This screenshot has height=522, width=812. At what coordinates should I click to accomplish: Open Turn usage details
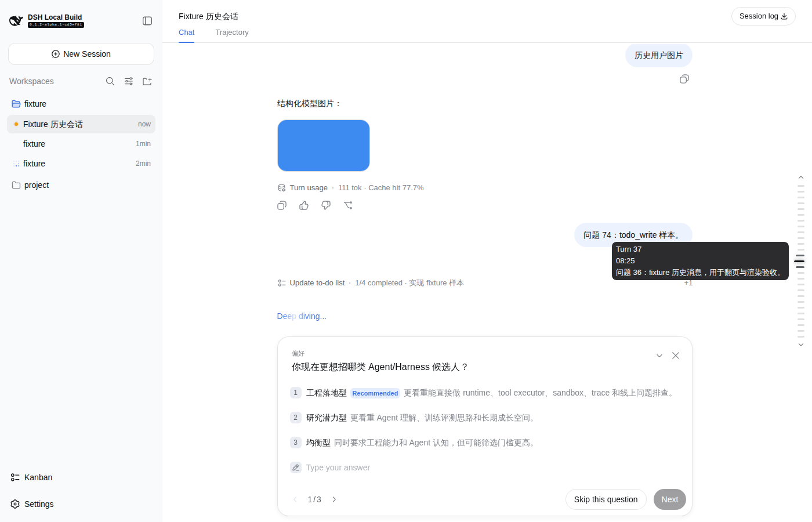[350, 188]
